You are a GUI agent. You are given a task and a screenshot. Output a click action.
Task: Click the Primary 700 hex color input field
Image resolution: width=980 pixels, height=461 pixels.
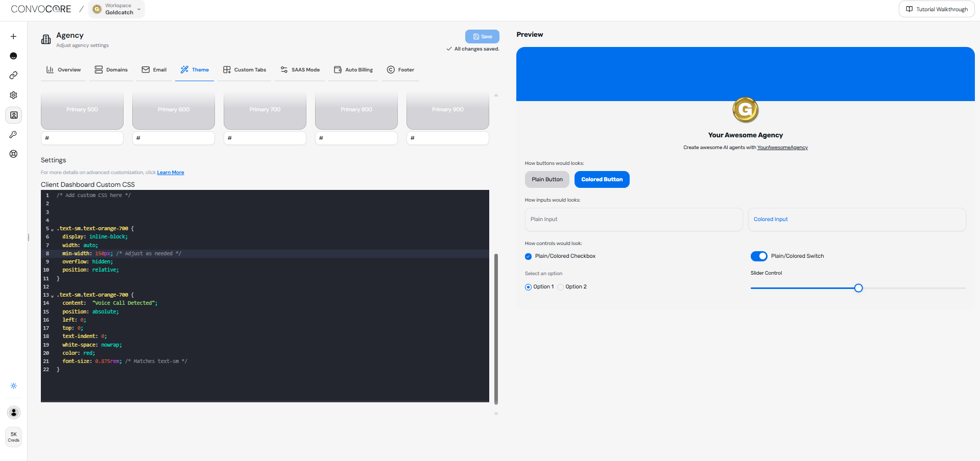click(x=265, y=138)
